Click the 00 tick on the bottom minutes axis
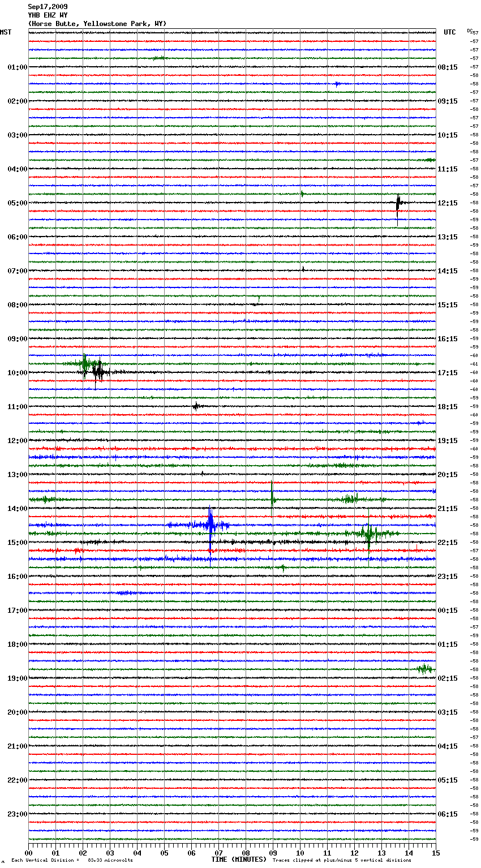This screenshot has width=481, height=868. pos(29,853)
